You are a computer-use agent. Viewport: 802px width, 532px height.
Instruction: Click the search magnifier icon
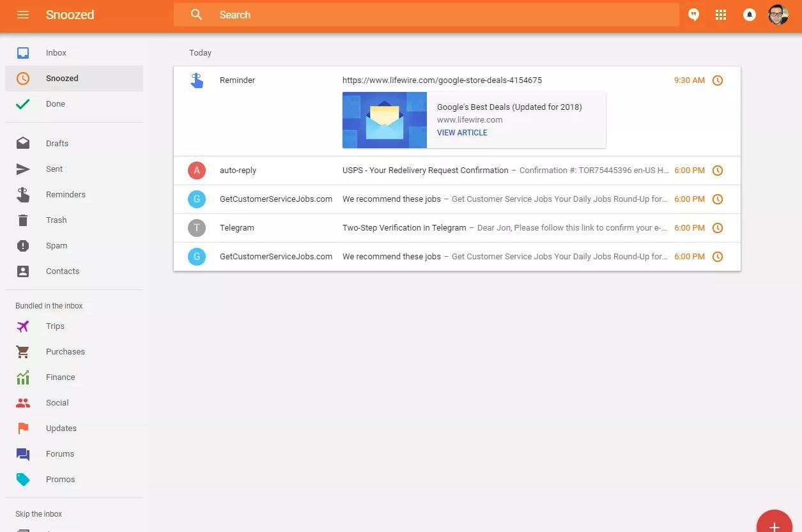pyautogui.click(x=196, y=15)
